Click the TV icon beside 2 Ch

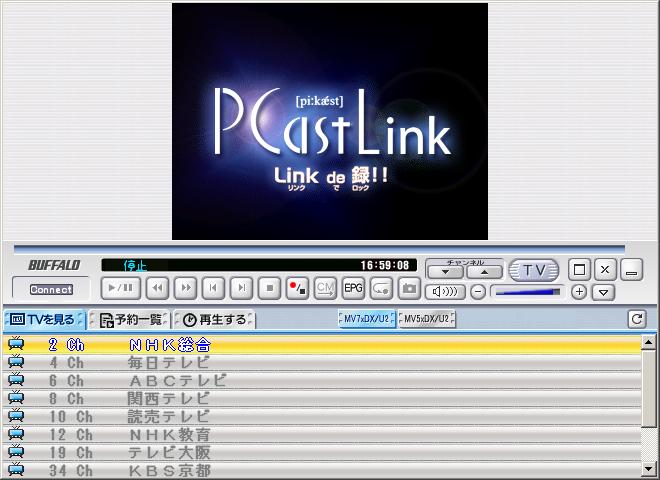(16, 344)
